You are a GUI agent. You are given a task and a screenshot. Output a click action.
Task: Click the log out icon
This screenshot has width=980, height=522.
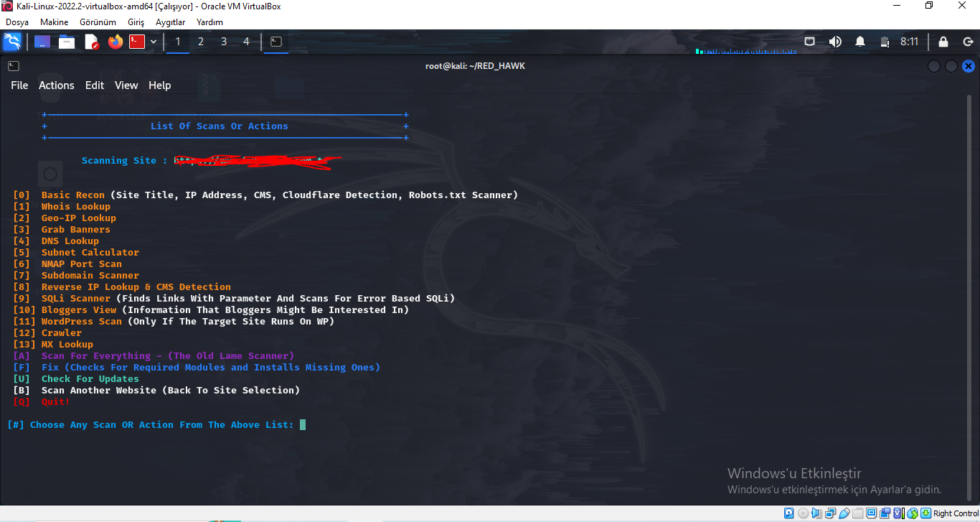[967, 42]
